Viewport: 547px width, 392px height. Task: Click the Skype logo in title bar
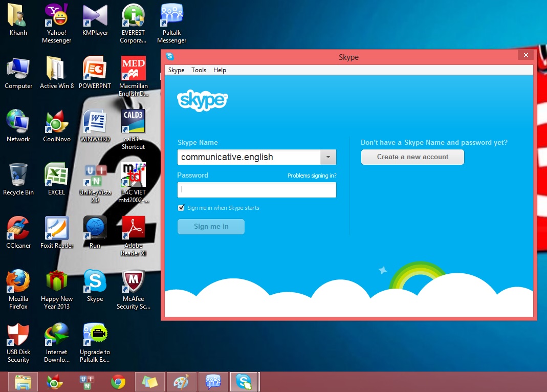(170, 56)
